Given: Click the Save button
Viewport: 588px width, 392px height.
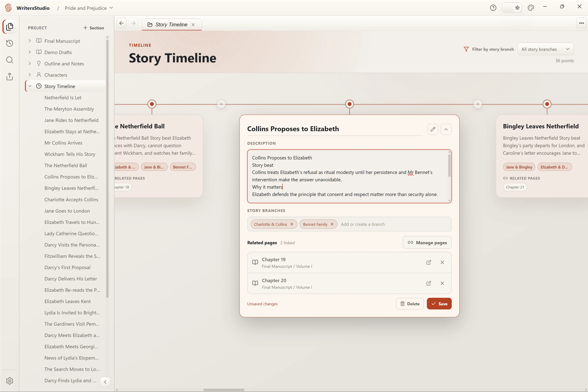Looking at the screenshot, I should click(x=439, y=304).
